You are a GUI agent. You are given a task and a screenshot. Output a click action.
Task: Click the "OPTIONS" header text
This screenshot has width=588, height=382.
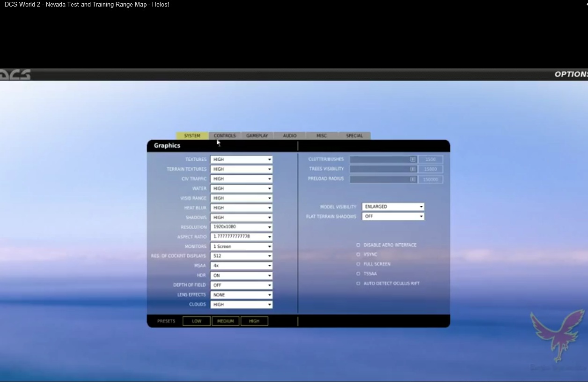tap(571, 74)
